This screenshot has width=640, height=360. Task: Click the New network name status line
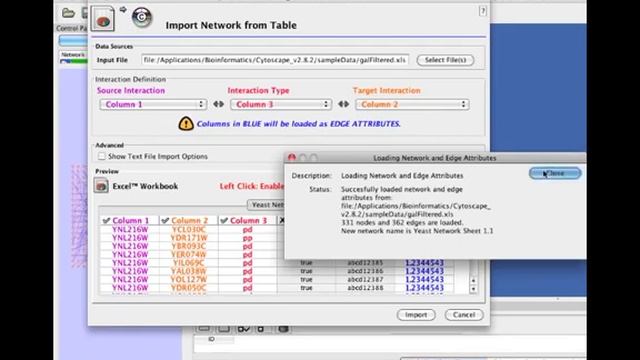click(417, 231)
